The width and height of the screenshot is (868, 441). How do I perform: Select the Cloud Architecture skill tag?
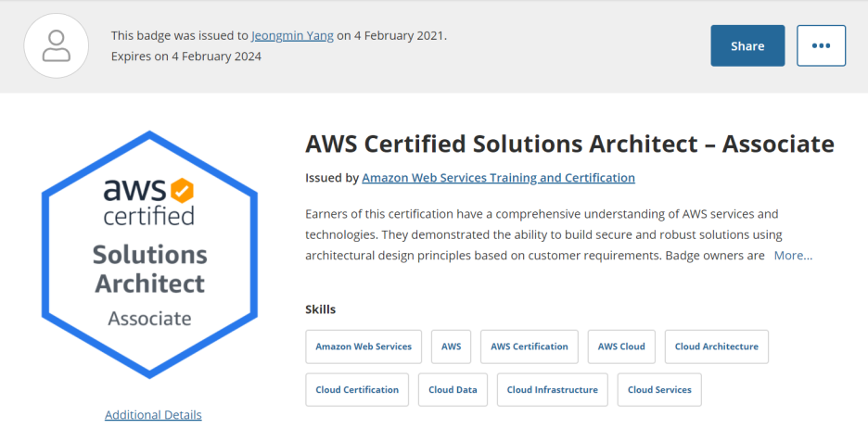[716, 346]
